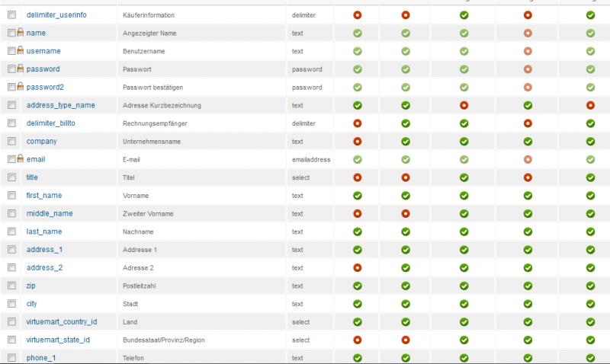Click the lock icon beside email
The image size is (610, 364).
(x=21, y=159)
